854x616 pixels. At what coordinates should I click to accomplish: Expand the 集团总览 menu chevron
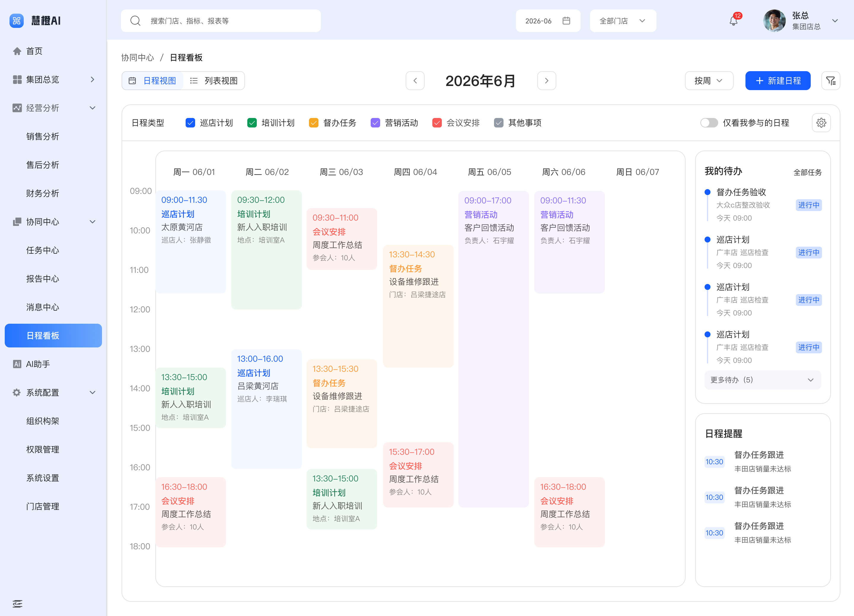(93, 79)
